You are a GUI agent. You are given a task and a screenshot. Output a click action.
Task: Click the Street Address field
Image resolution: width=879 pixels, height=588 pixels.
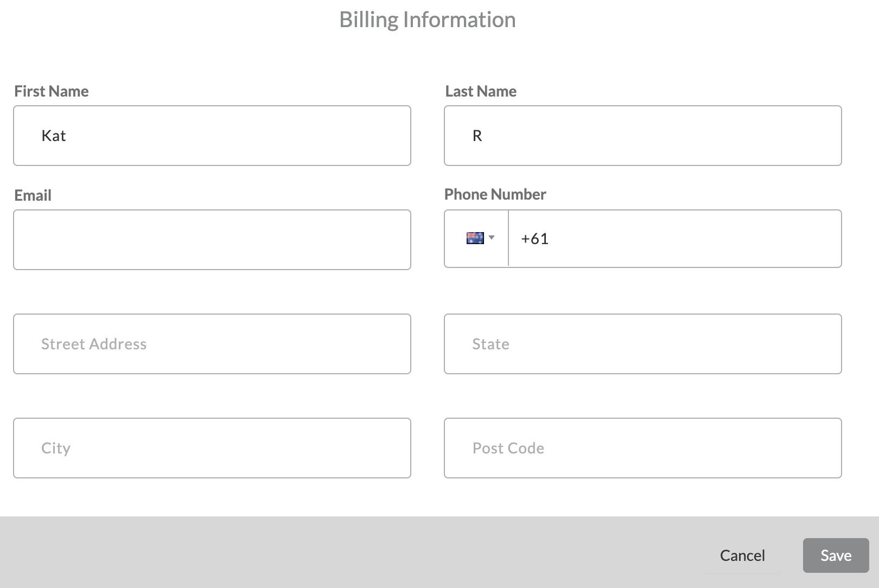tap(212, 343)
